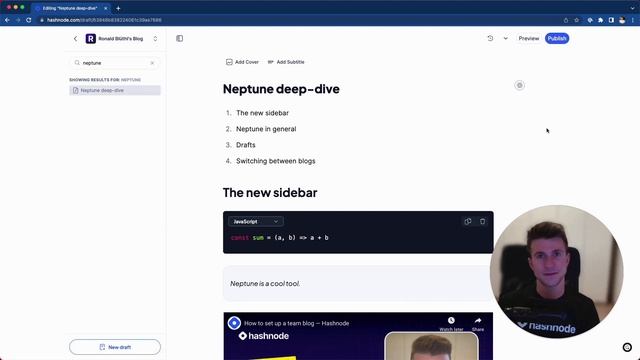640x360 pixels.
Task: Click list item Neptune in general
Action: tap(266, 129)
